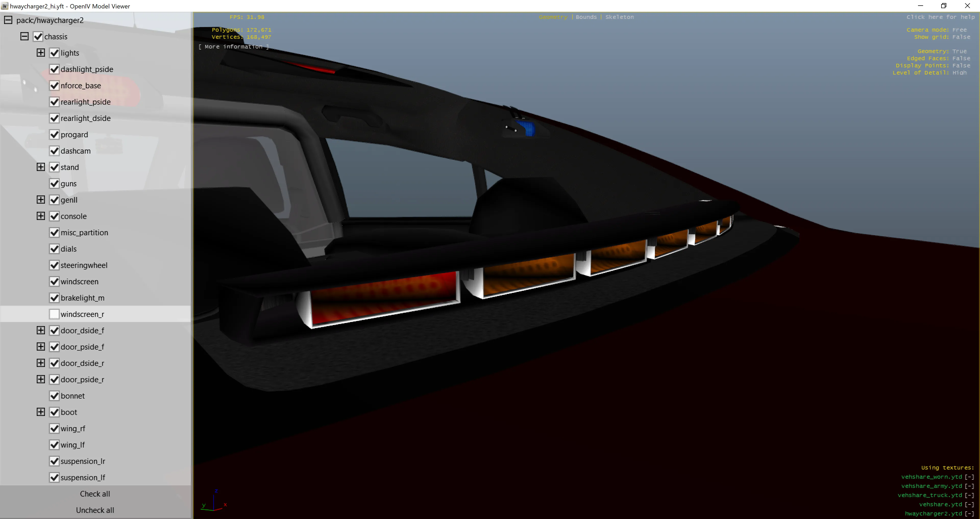
Task: Switch to the Bounds view tab
Action: click(586, 17)
